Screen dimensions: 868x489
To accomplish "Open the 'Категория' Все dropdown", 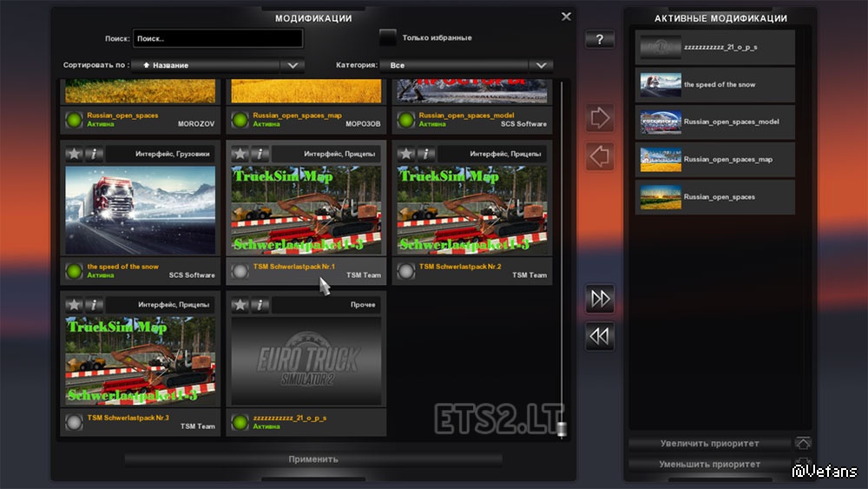I will pos(466,65).
